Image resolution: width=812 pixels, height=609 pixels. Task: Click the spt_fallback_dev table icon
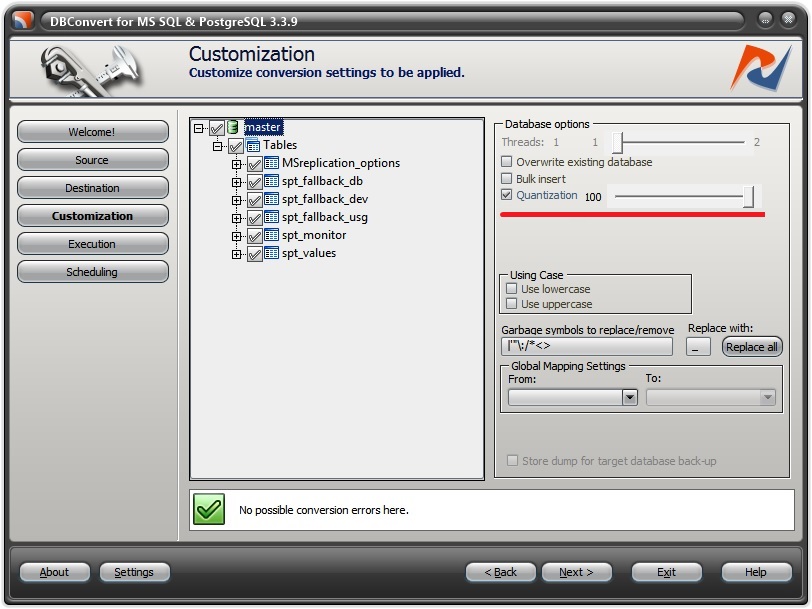pyautogui.click(x=271, y=199)
